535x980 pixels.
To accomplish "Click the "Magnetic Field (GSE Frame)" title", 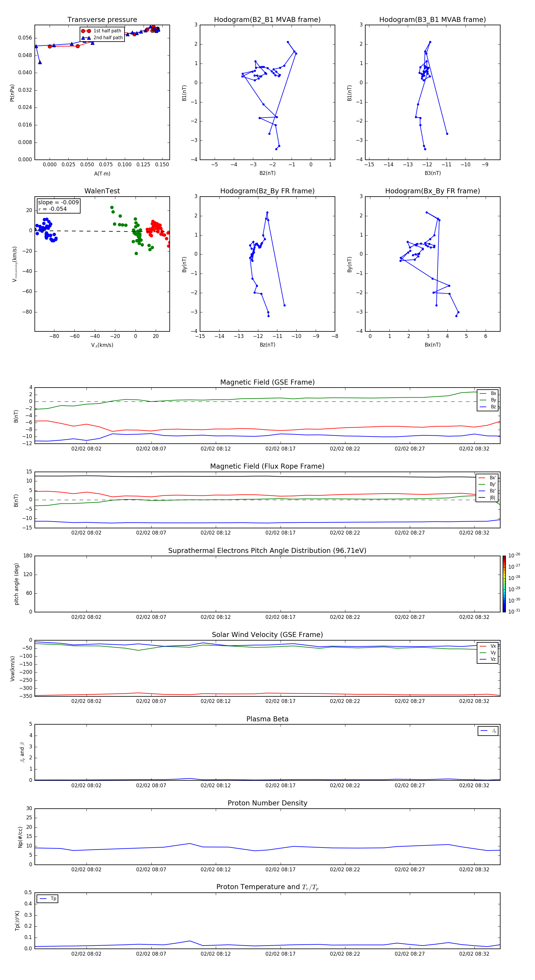I will point(267,382).
